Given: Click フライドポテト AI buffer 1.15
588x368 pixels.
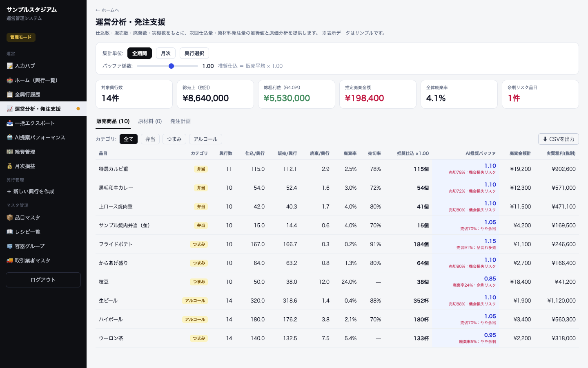Looking at the screenshot, I should tap(490, 241).
